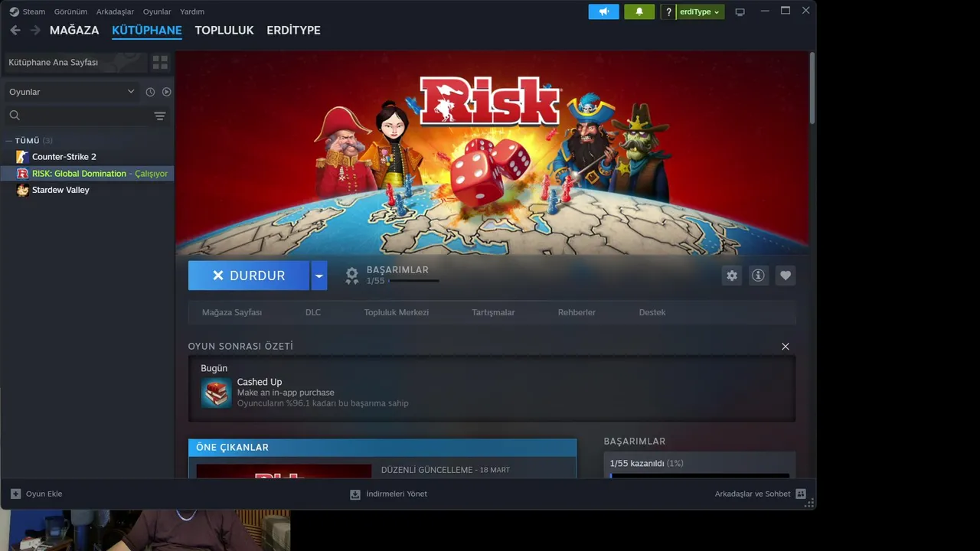
Task: Switch to Big Picture mode monitor icon
Action: [x=740, y=12]
